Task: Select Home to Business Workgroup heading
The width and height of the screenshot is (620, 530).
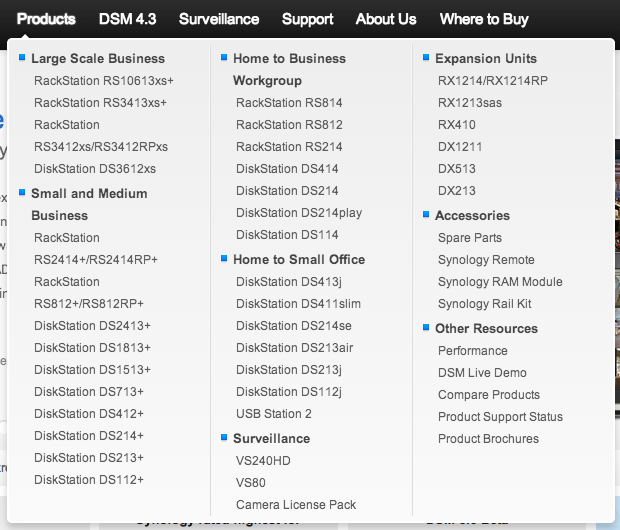Action: pyautogui.click(x=289, y=70)
